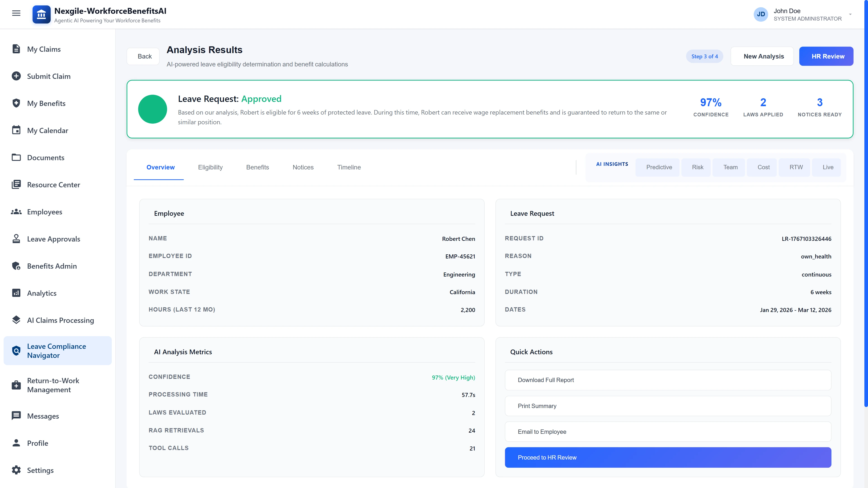Switch to the Eligibility tab
This screenshot has width=868, height=488.
tap(210, 167)
